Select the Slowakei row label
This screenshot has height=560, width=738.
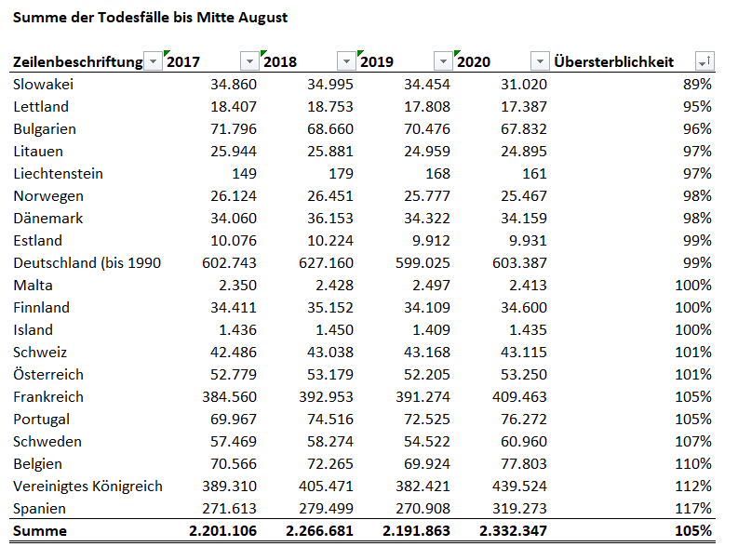coord(44,85)
